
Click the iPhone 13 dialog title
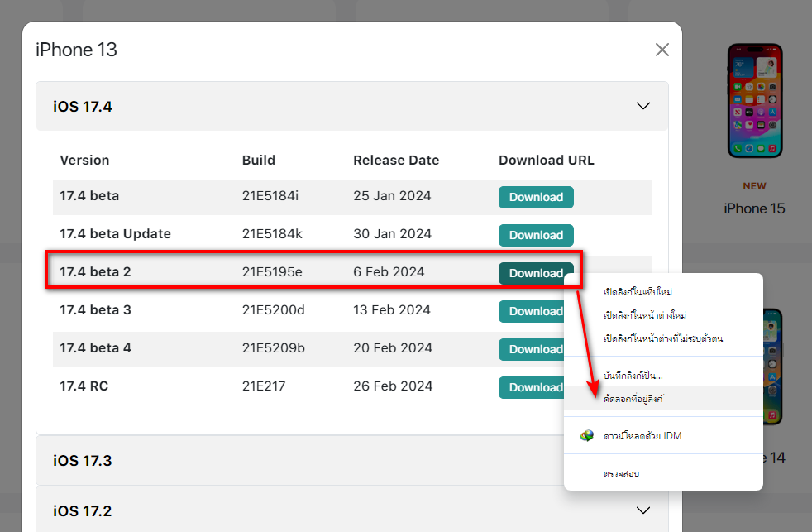pos(76,50)
